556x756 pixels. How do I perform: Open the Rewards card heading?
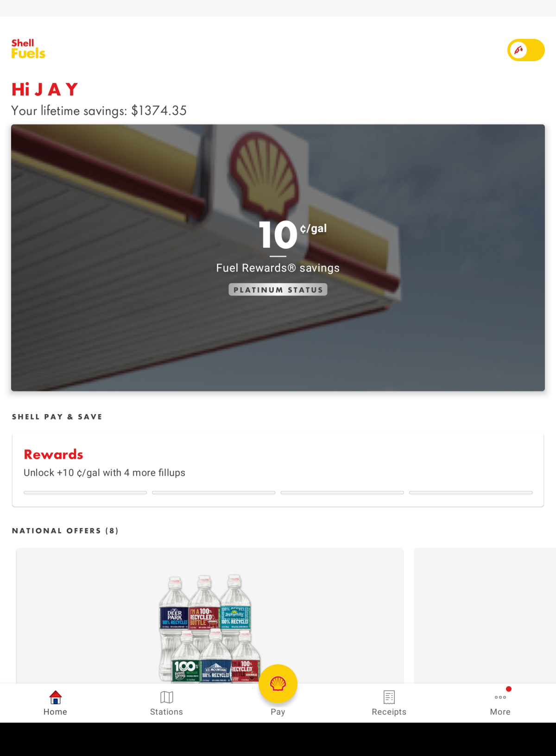54,454
